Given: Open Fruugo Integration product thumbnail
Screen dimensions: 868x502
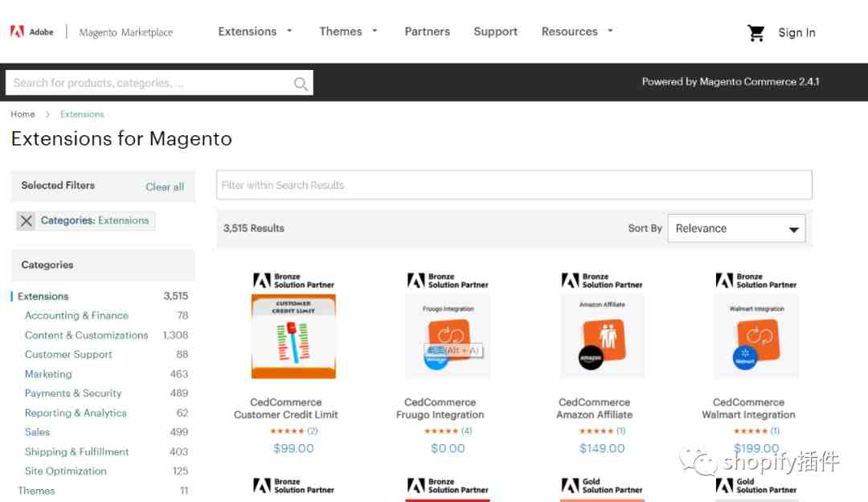Looking at the screenshot, I should click(x=448, y=336).
